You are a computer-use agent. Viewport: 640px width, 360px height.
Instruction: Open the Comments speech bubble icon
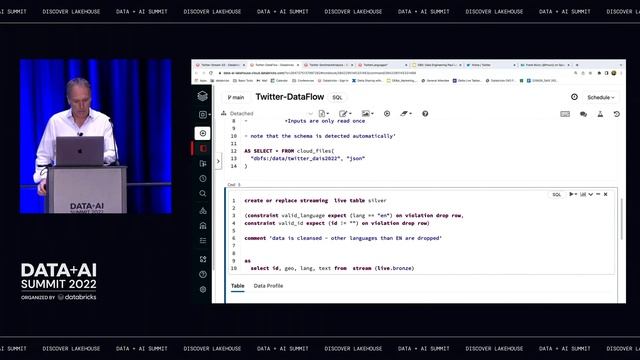click(x=583, y=114)
